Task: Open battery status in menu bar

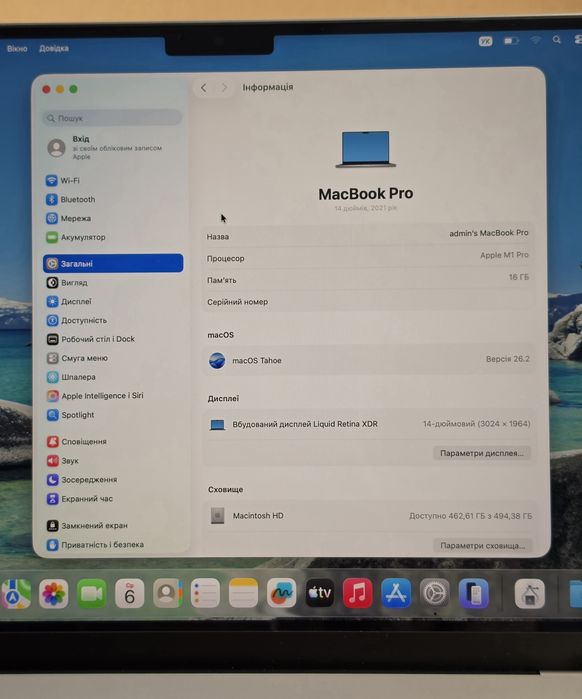Action: (x=511, y=41)
